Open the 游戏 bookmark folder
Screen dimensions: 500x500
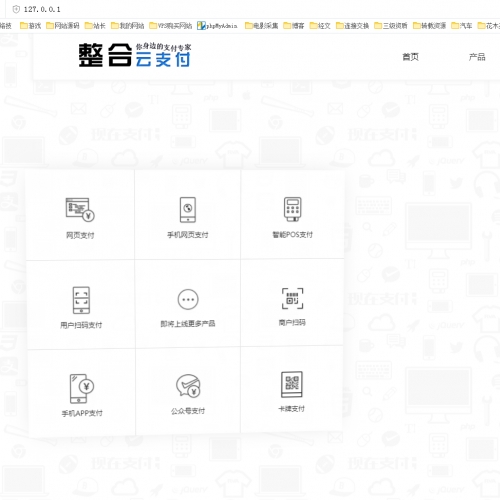tap(30, 26)
